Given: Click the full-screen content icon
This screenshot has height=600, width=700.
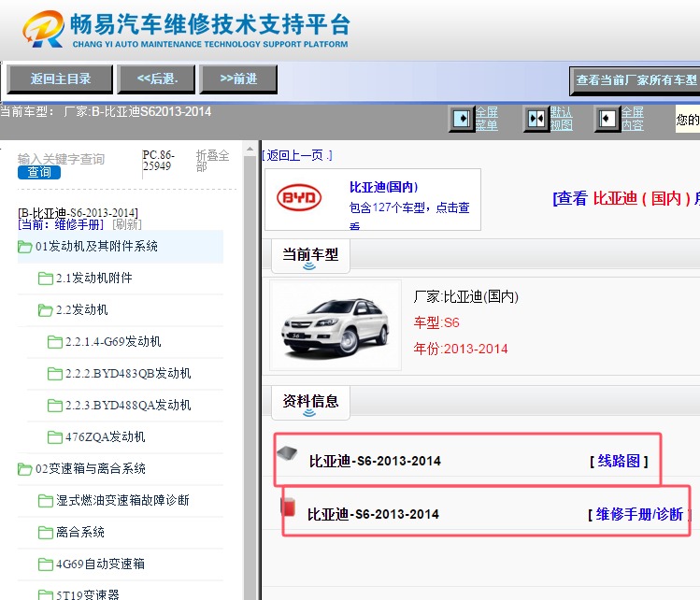Looking at the screenshot, I should tap(607, 119).
